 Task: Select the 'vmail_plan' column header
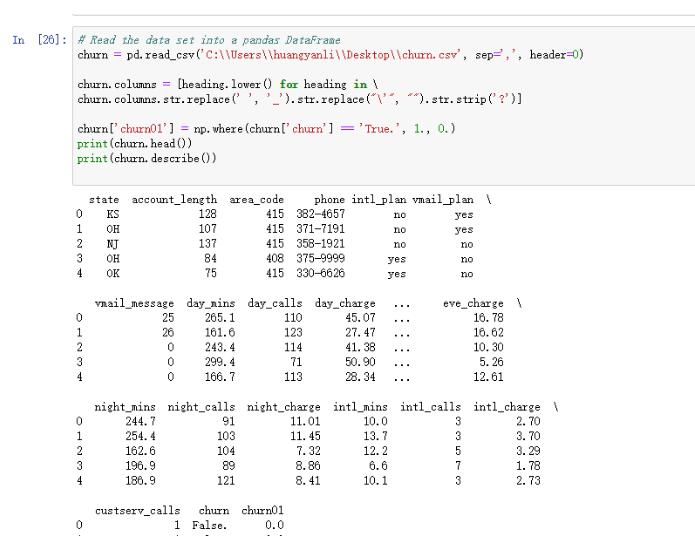(x=443, y=200)
